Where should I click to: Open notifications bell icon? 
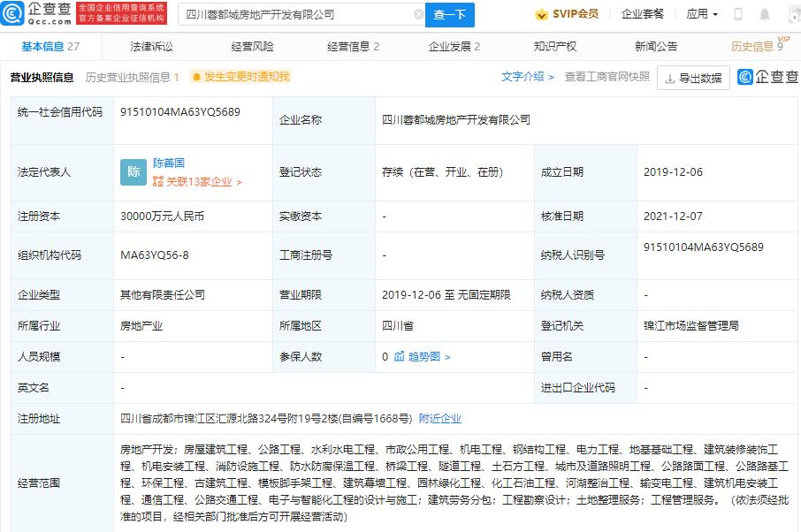click(764, 14)
